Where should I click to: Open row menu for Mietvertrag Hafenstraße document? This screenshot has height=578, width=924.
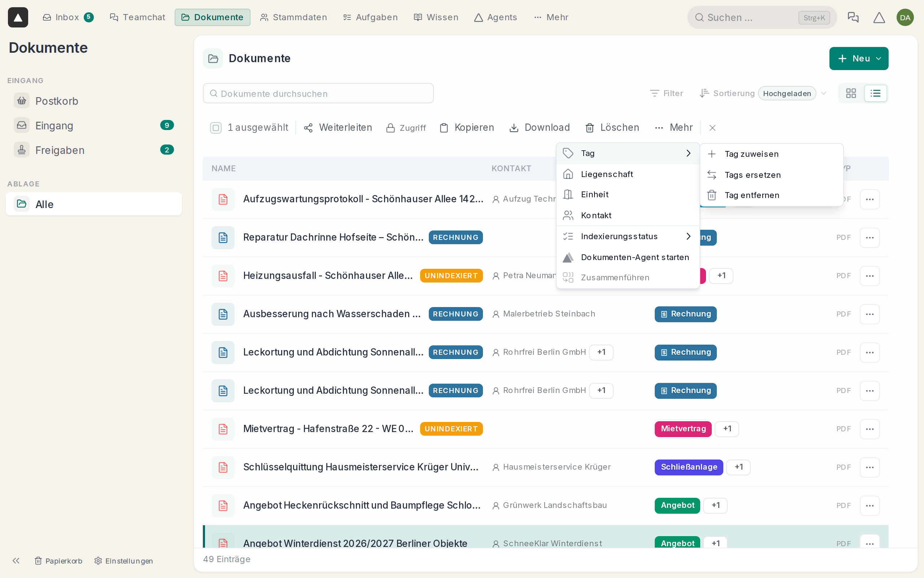(869, 429)
